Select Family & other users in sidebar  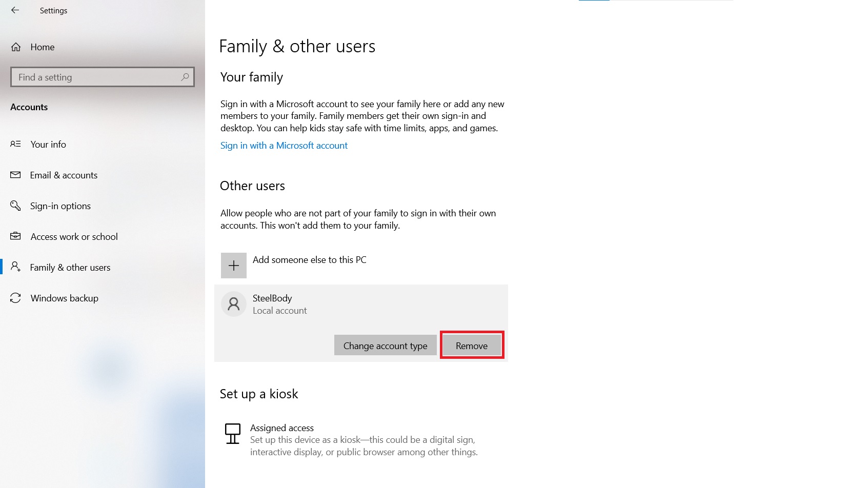coord(70,268)
